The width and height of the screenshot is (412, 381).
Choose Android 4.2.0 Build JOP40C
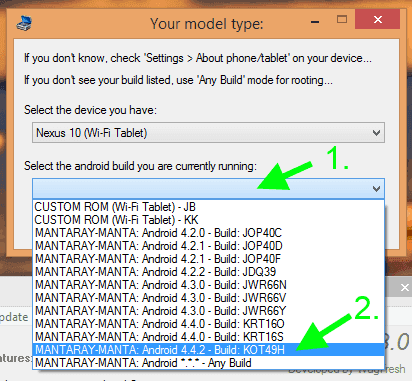pos(209,233)
